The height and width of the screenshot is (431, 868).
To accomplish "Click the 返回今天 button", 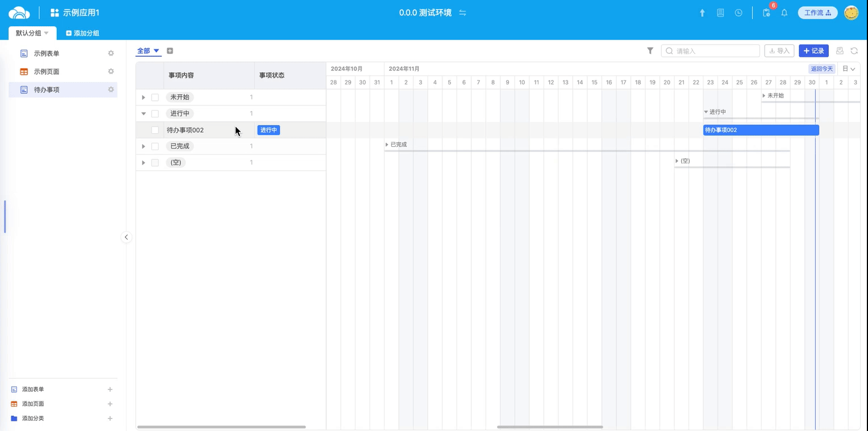I will (821, 69).
